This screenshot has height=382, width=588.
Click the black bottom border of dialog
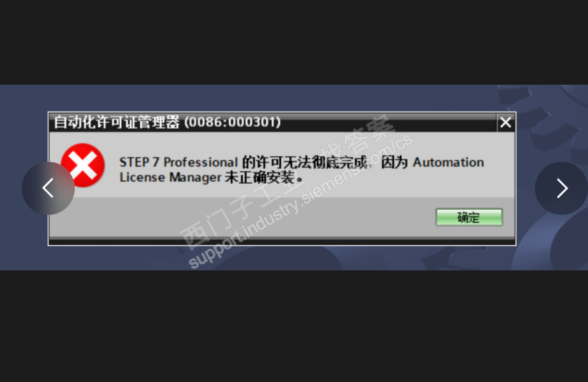click(282, 242)
